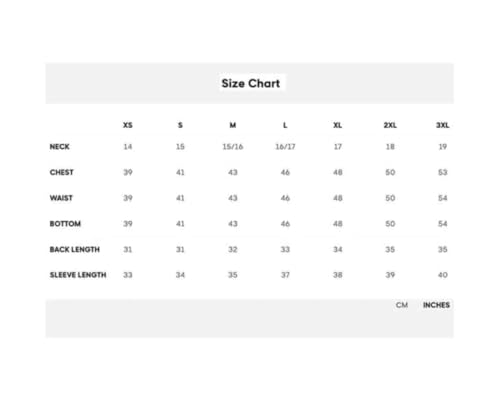Click the BACK LENGTH row label
The image size is (500, 397).
(75, 249)
